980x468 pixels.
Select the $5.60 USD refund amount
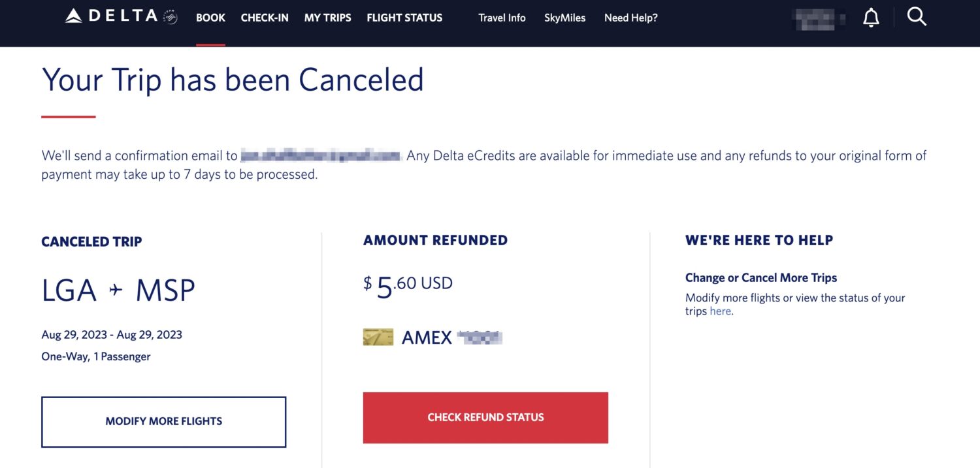pyautogui.click(x=408, y=282)
